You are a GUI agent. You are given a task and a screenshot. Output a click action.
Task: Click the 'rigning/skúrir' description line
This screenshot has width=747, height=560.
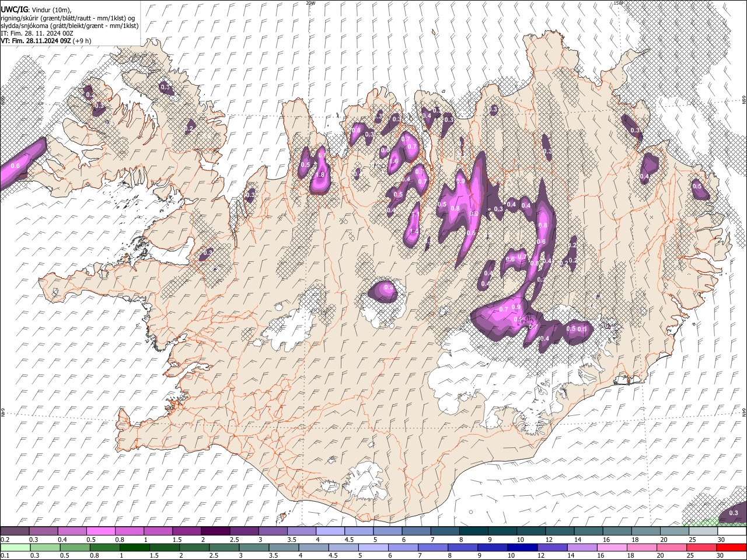point(68,18)
